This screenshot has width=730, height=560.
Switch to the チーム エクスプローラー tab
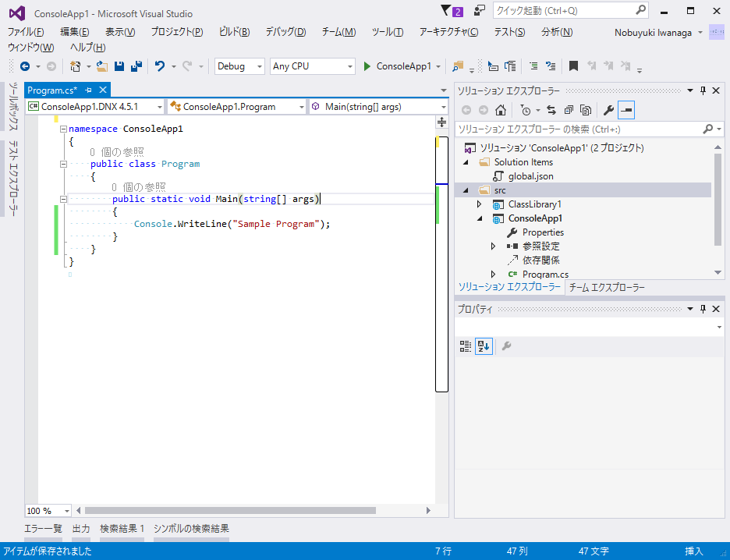pos(607,288)
